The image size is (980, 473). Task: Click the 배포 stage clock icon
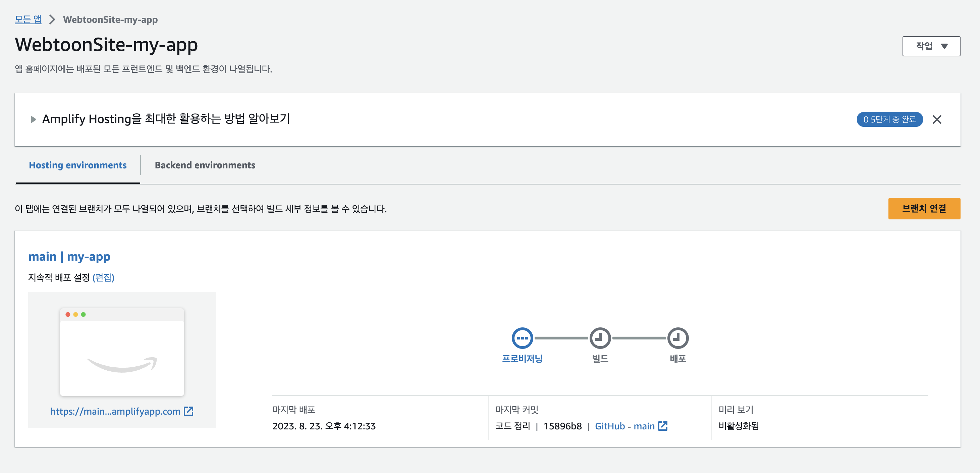pyautogui.click(x=678, y=338)
